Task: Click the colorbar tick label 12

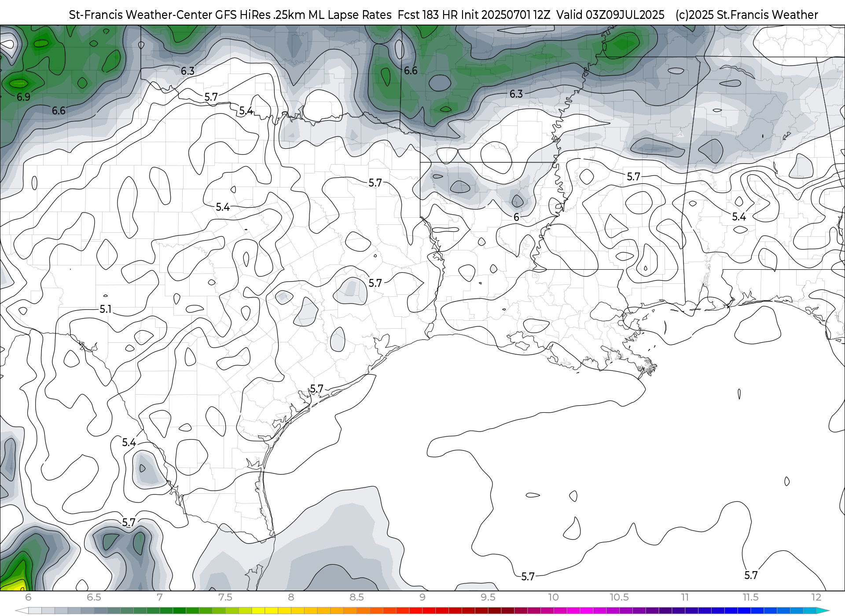Action: click(x=816, y=598)
